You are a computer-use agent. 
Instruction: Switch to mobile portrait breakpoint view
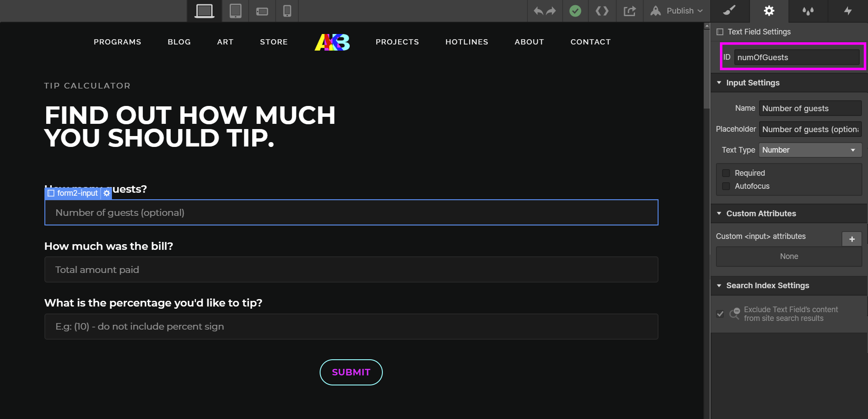point(287,11)
